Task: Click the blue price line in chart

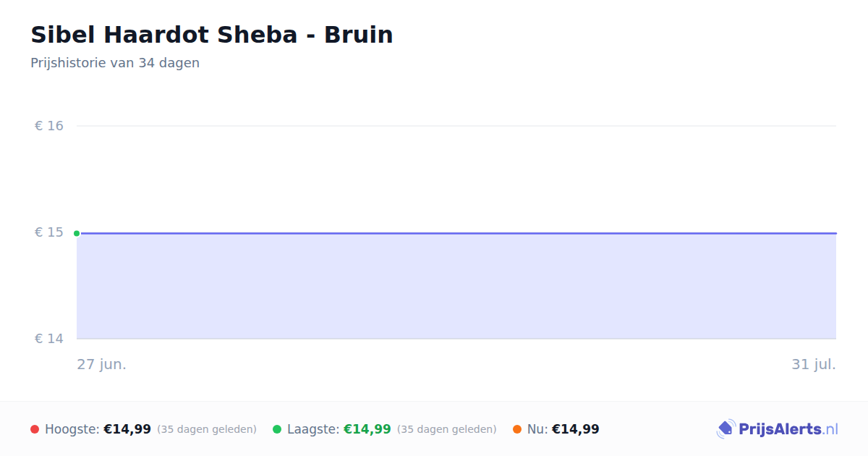Action: (456, 233)
